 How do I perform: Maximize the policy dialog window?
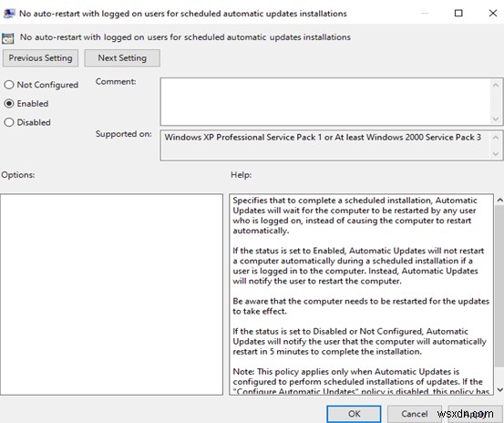[x=458, y=13]
